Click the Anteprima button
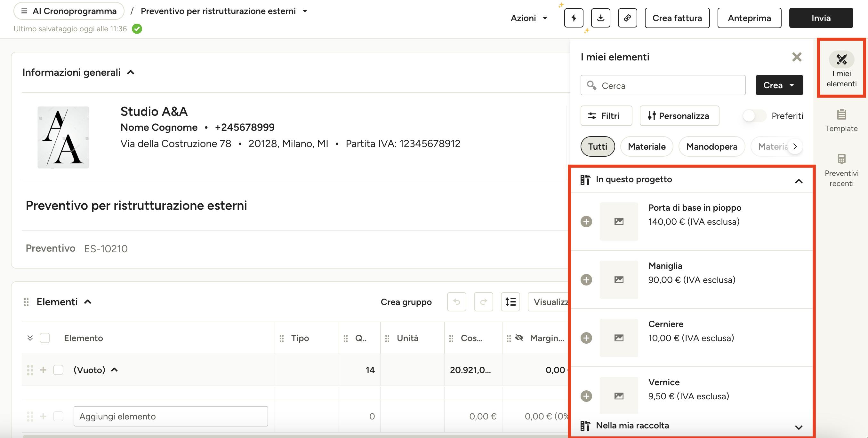Image resolution: width=868 pixels, height=438 pixels. click(749, 18)
